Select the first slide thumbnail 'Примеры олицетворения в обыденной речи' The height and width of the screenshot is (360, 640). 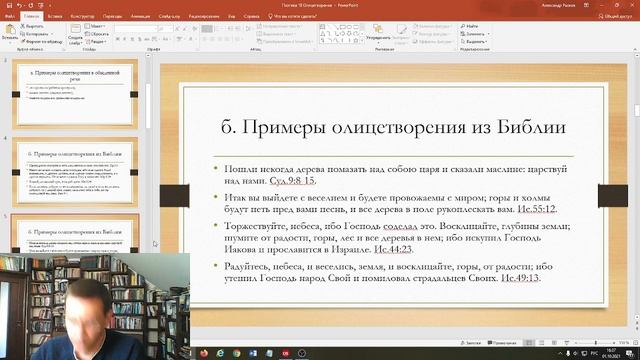75,94
